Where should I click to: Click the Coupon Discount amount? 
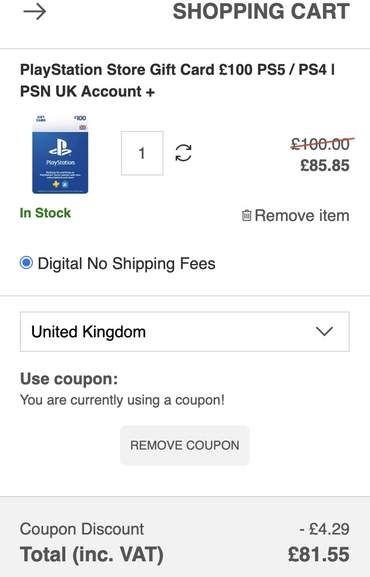point(324,529)
